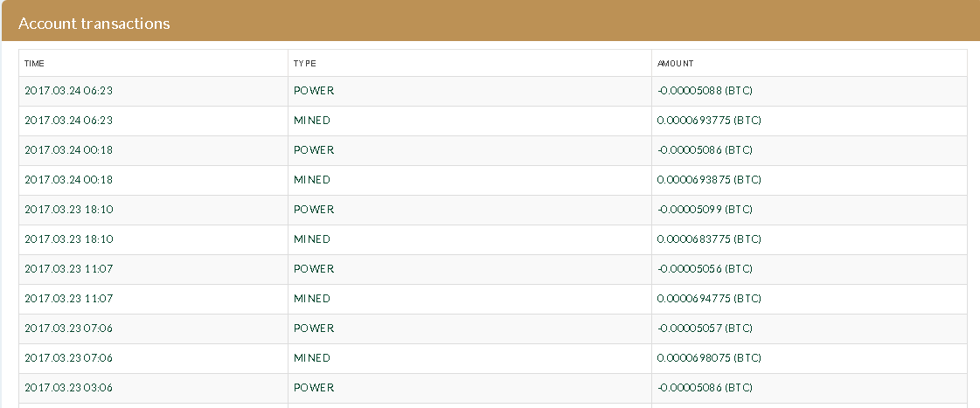Select the 2017.03.23 03:06 POWER timestamp
The image size is (980, 408).
pos(69,387)
